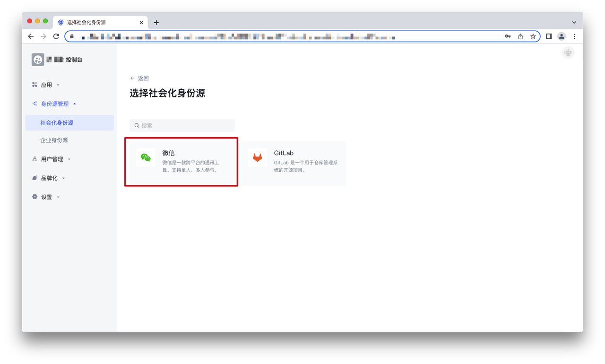Select 企业身份源 in the sidebar
The height and width of the screenshot is (364, 605).
(54, 140)
